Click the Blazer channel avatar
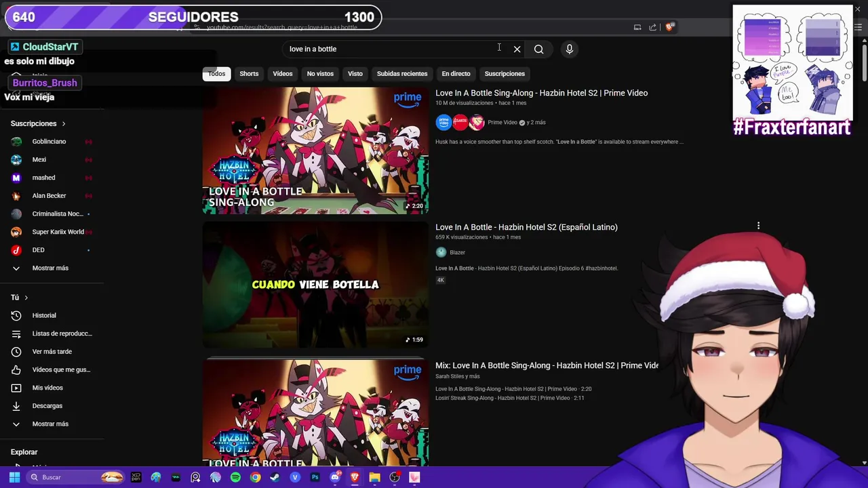Screen dimensions: 868x488 [x=441, y=252]
